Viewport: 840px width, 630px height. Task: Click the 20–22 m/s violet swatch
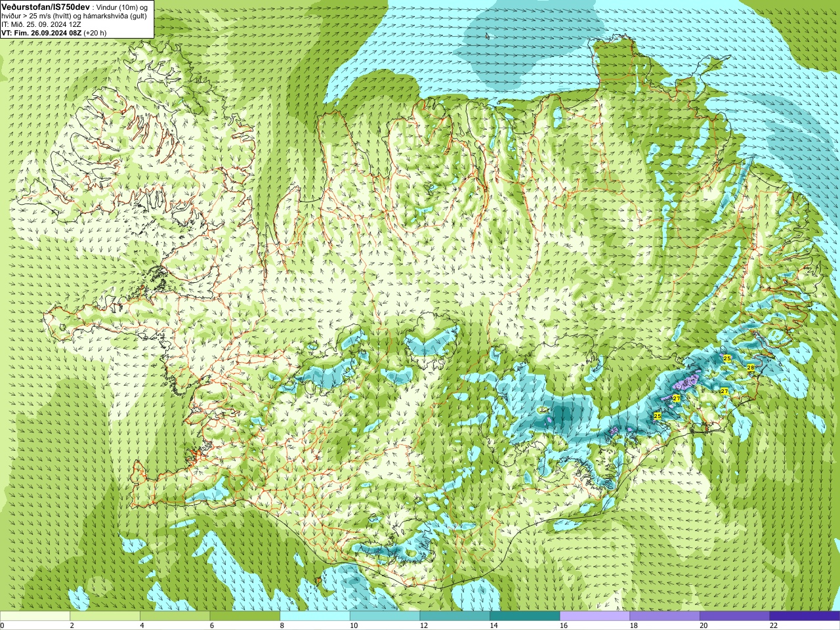click(734, 616)
